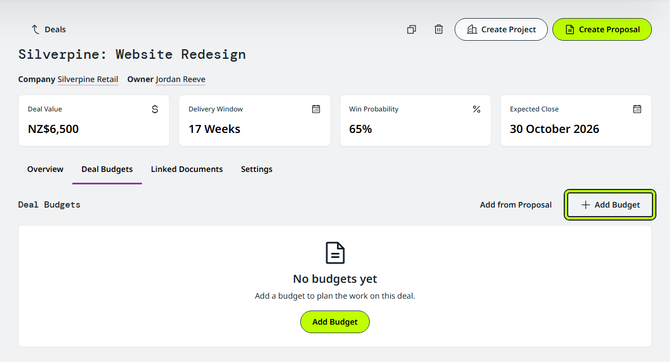Screen dimensions: 670x362
Task: Delete the deal with the trash icon
Action: (x=438, y=29)
